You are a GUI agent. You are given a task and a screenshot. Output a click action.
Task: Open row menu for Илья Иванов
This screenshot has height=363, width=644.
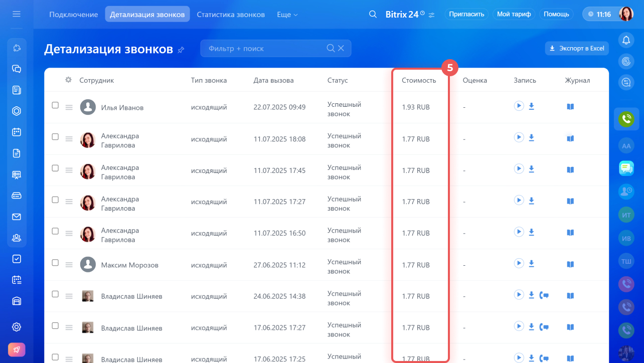[69, 107]
